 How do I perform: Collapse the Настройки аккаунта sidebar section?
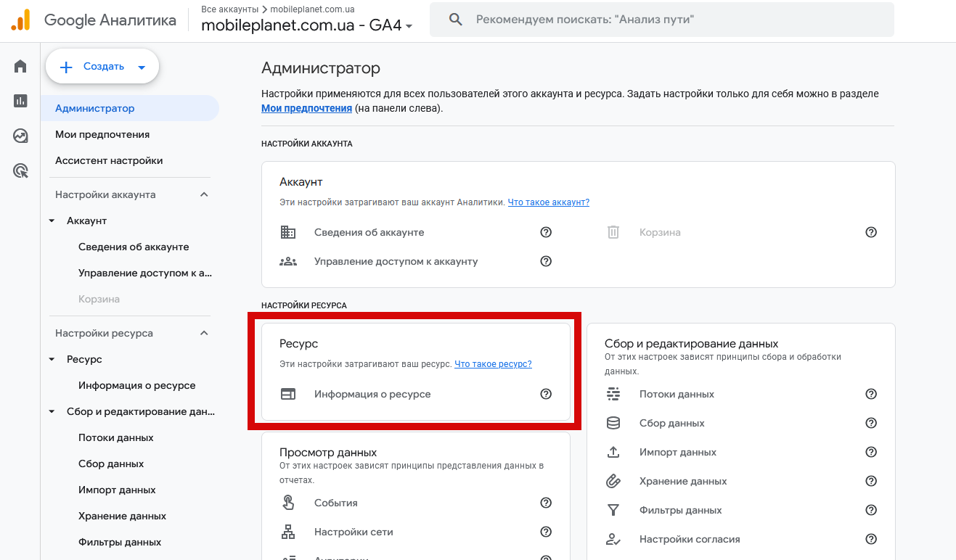pyautogui.click(x=204, y=194)
